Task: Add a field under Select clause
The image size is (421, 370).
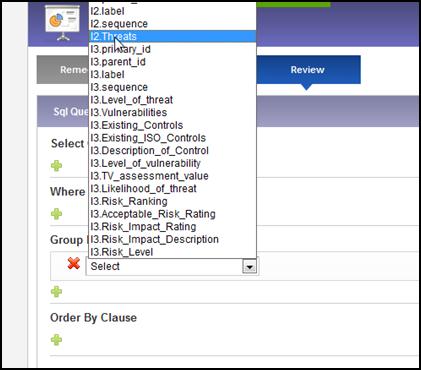Action: 56,166
